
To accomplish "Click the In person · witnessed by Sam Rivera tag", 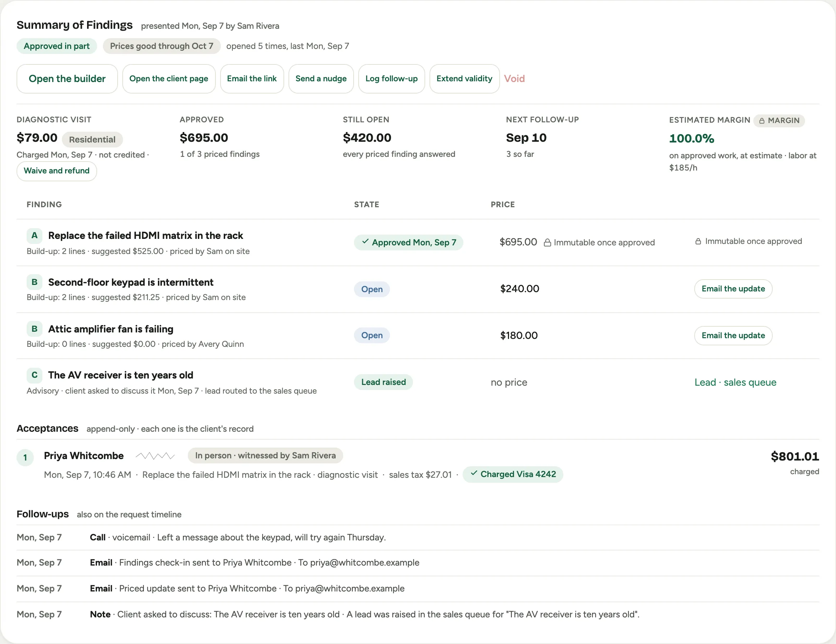I will (265, 455).
